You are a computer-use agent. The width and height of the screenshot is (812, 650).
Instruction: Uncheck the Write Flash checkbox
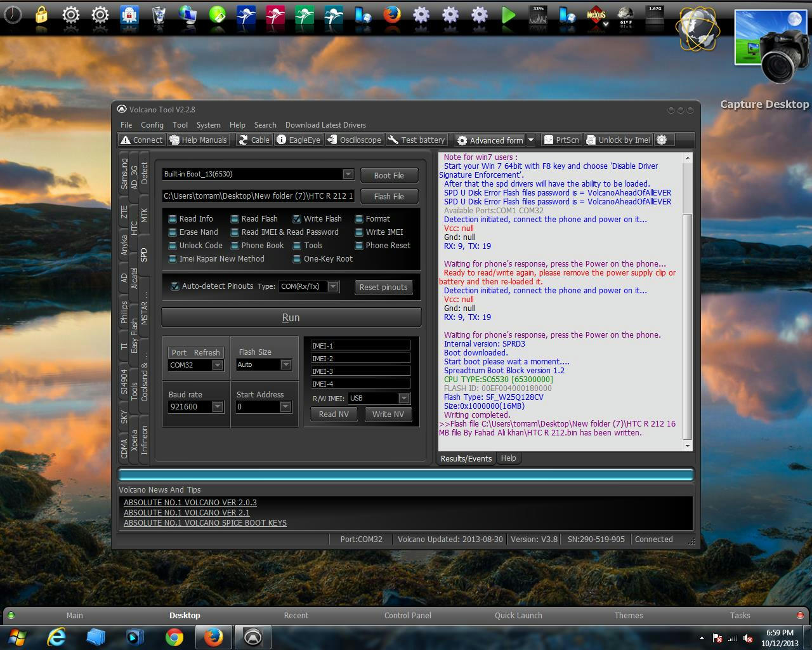[297, 219]
